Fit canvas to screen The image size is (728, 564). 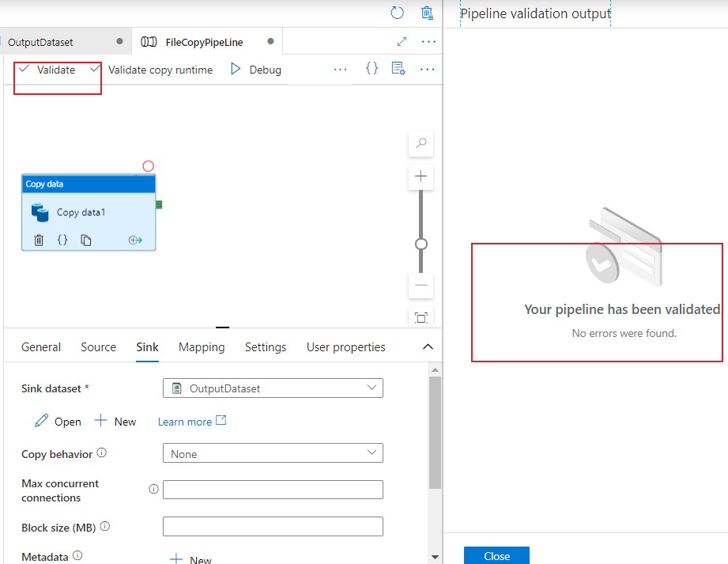[421, 318]
